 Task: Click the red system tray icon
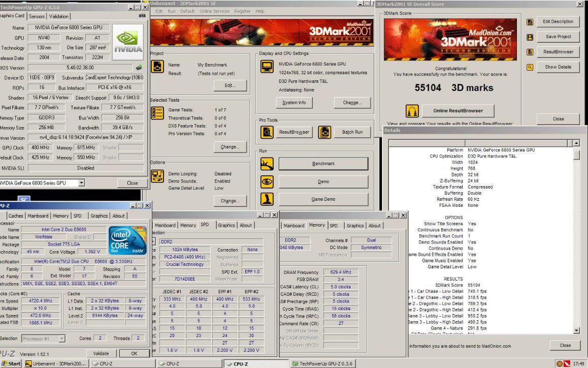point(567,363)
